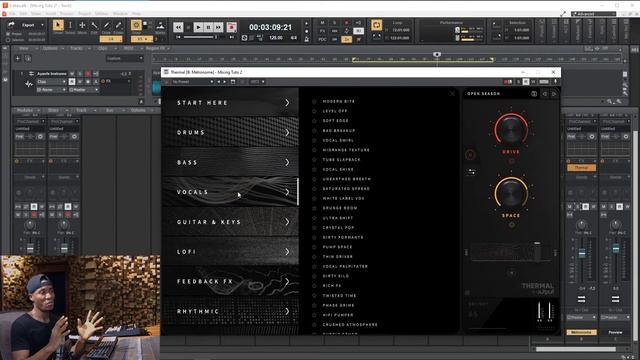Select the Smart tool in Cakewalk toolbar
The height and width of the screenshot is (360, 640).
point(58,25)
